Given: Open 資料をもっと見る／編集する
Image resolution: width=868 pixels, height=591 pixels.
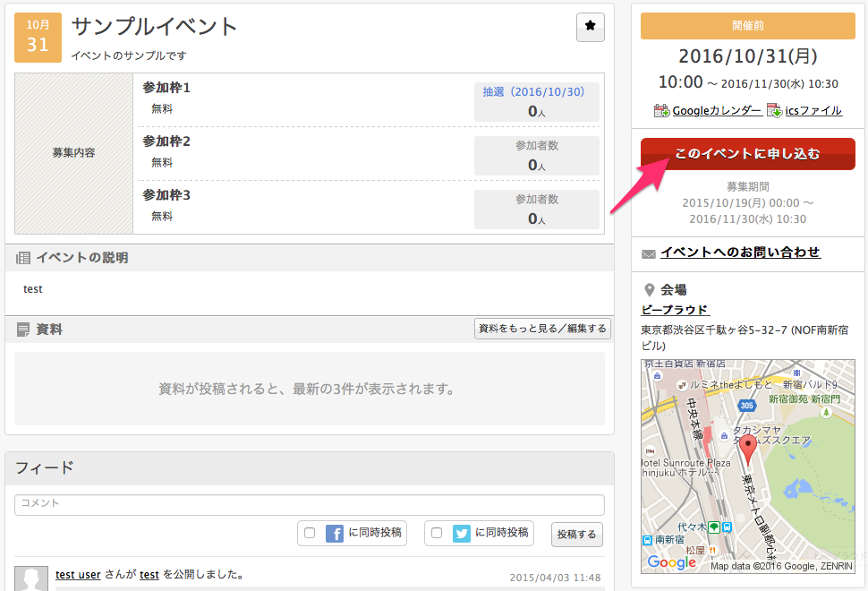Looking at the screenshot, I should pyautogui.click(x=542, y=329).
